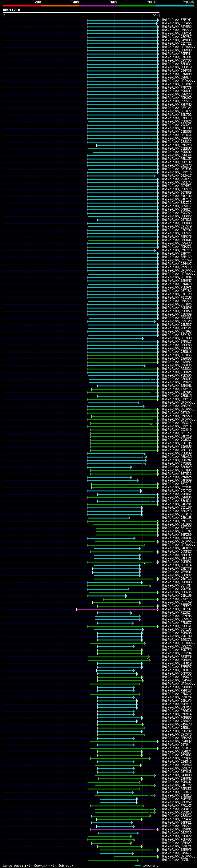
Task: Select the UniRef100_A6N157 label
Action: [176, 159]
